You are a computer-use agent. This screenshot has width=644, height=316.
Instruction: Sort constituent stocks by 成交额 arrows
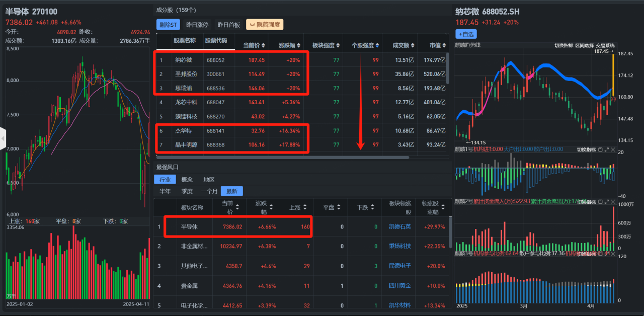click(x=413, y=46)
